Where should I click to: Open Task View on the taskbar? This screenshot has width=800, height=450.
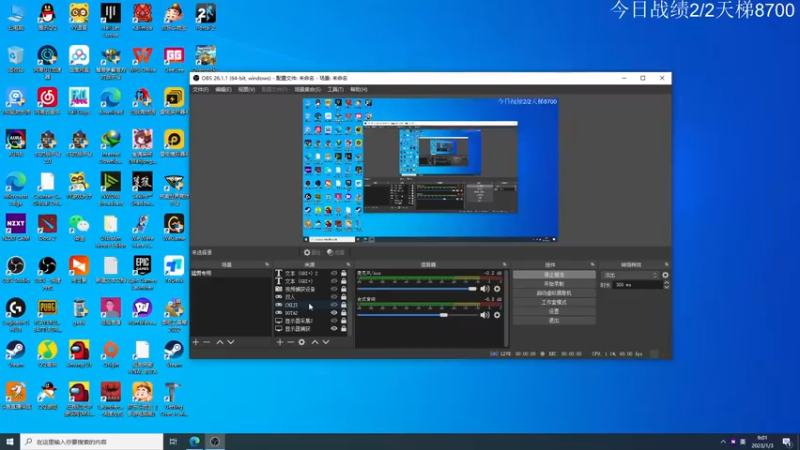pyautogui.click(x=173, y=441)
